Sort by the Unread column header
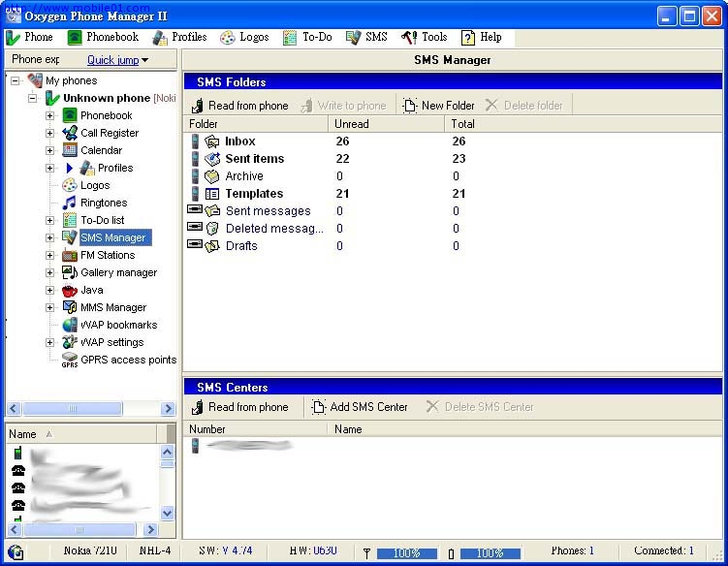Screen dimensions: 728x566 pos(386,124)
